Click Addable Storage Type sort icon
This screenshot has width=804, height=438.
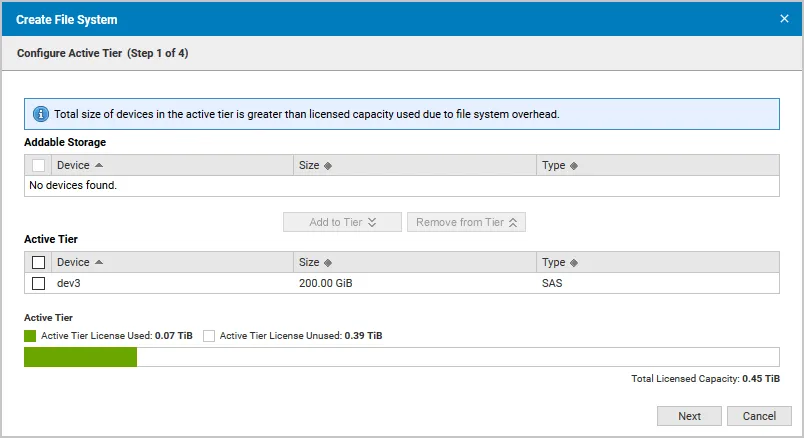pyautogui.click(x=574, y=166)
